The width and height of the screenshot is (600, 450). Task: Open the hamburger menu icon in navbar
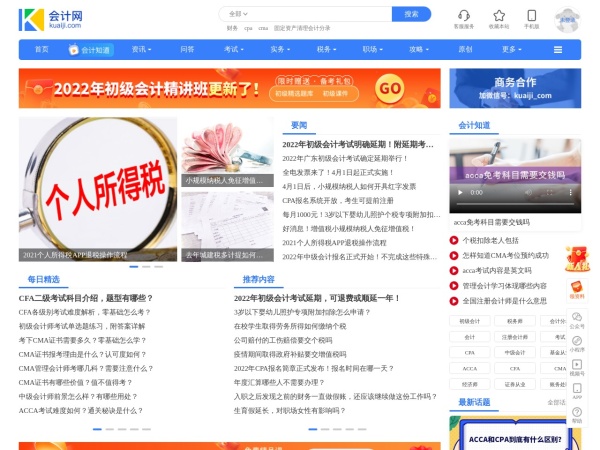pos(557,49)
